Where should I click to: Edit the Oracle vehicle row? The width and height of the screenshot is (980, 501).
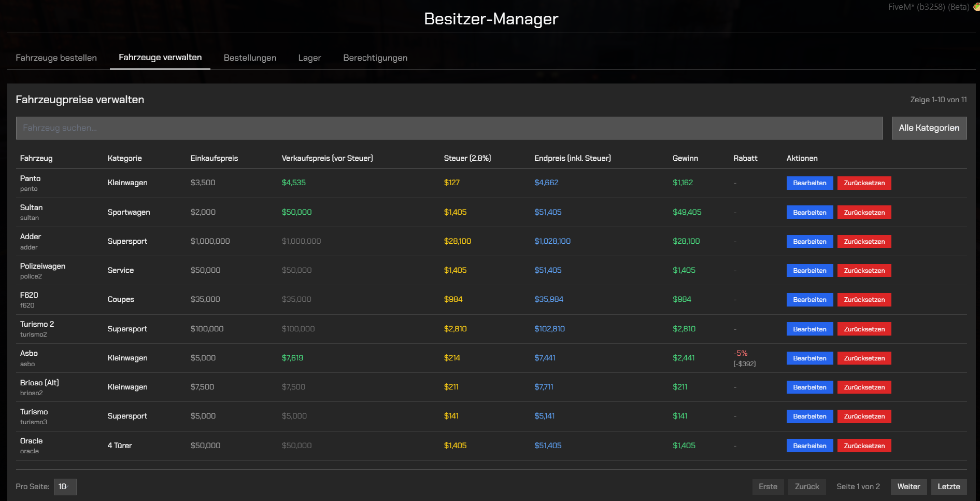(809, 446)
